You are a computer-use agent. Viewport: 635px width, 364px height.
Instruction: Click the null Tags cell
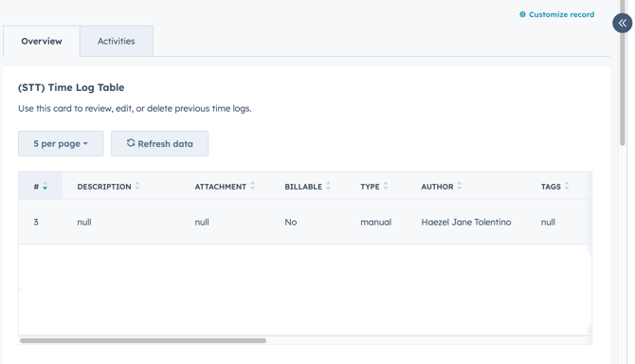pyautogui.click(x=548, y=222)
